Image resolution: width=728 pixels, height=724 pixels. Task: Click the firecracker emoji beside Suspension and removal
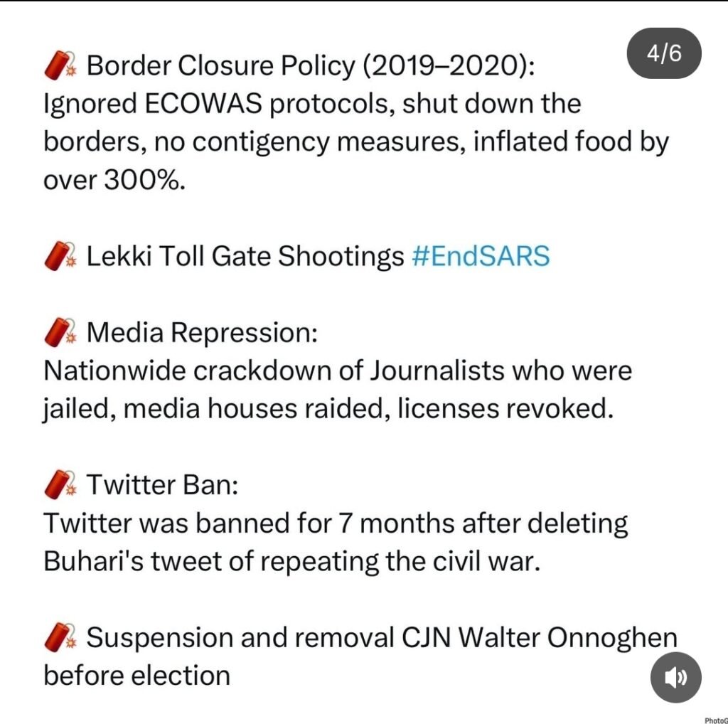pos(60,637)
